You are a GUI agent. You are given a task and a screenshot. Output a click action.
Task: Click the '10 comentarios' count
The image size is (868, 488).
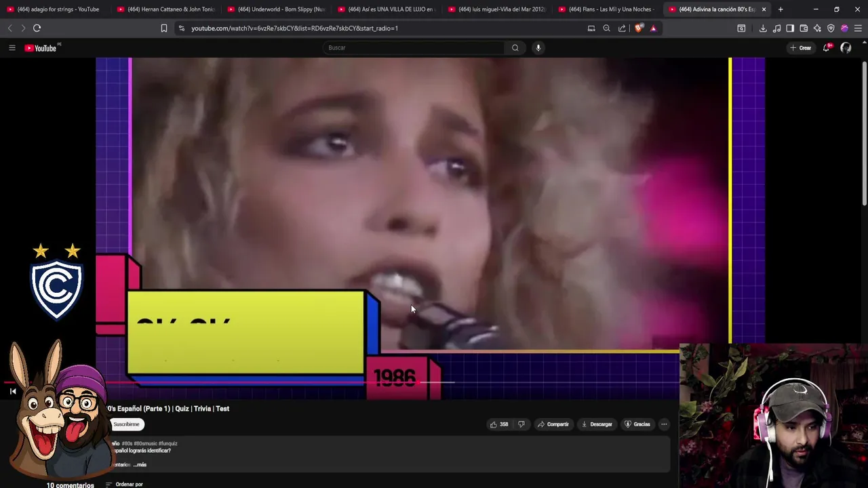point(70,485)
